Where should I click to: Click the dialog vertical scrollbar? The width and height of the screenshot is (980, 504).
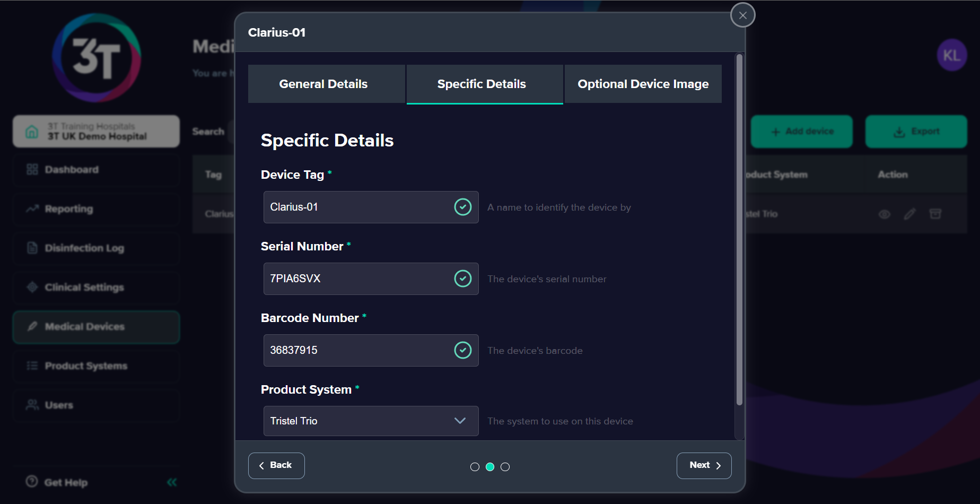[739, 230]
